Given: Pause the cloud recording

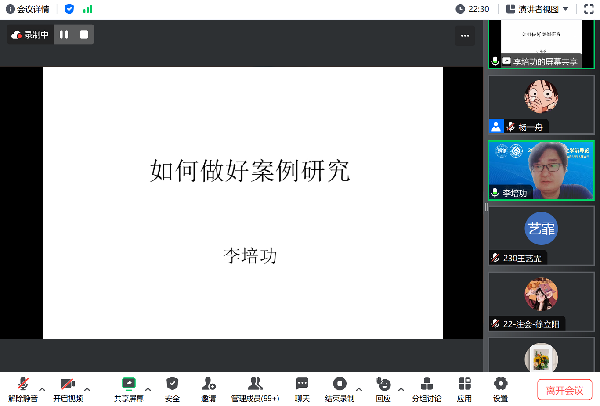Looking at the screenshot, I should [x=64, y=34].
